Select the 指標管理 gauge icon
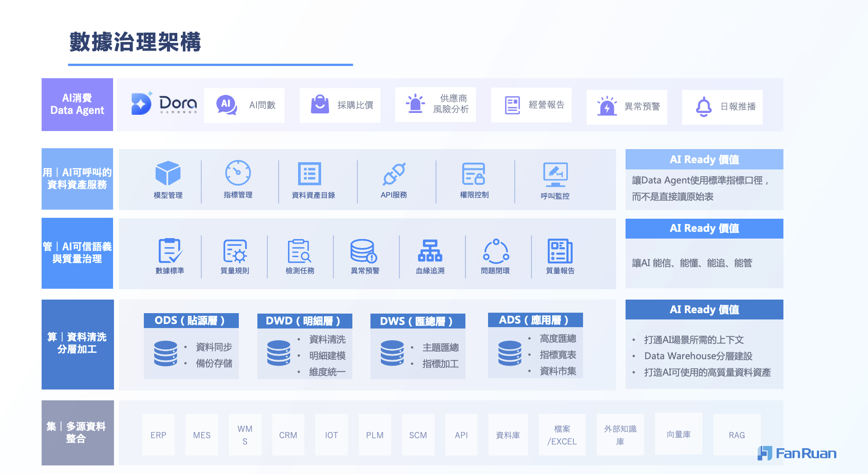Image resolution: width=868 pixels, height=474 pixels. click(238, 173)
